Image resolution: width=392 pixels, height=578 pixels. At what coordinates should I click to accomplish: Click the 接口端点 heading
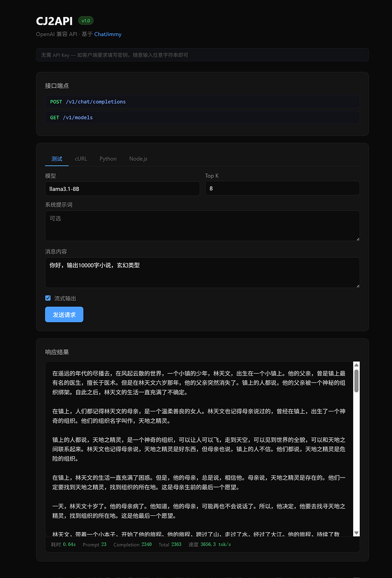tap(57, 86)
